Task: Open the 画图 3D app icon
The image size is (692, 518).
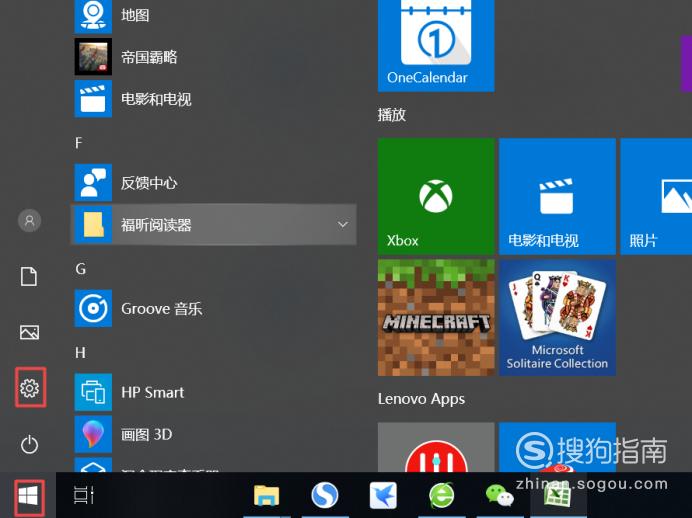Action: [x=93, y=434]
